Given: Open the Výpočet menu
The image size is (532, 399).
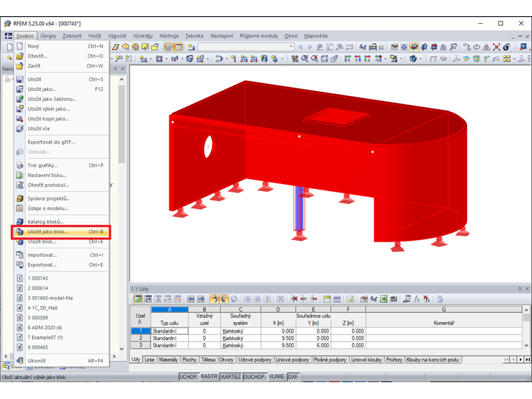Looking at the screenshot, I should [x=117, y=36].
